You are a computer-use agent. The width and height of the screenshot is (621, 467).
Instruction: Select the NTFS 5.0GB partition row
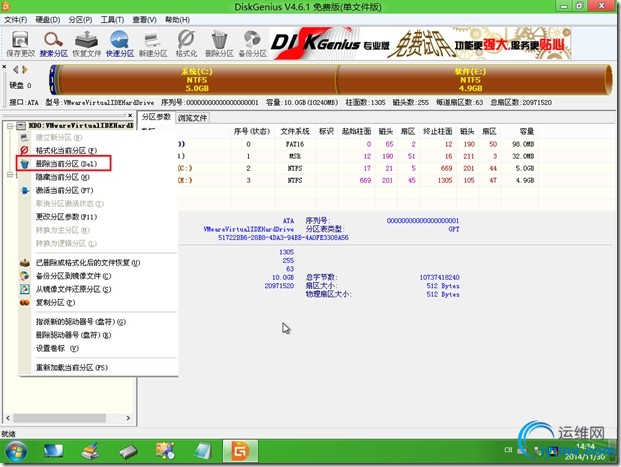click(x=357, y=168)
